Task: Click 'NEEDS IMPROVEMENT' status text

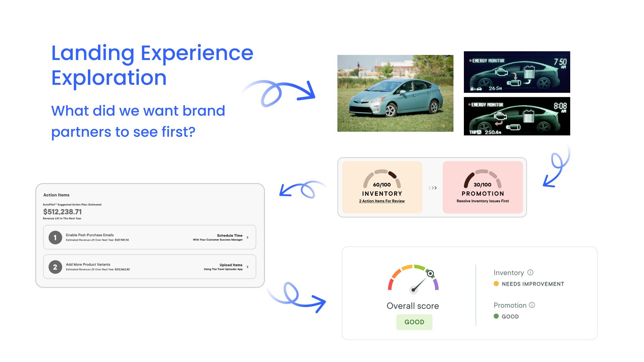Action: pyautogui.click(x=533, y=284)
